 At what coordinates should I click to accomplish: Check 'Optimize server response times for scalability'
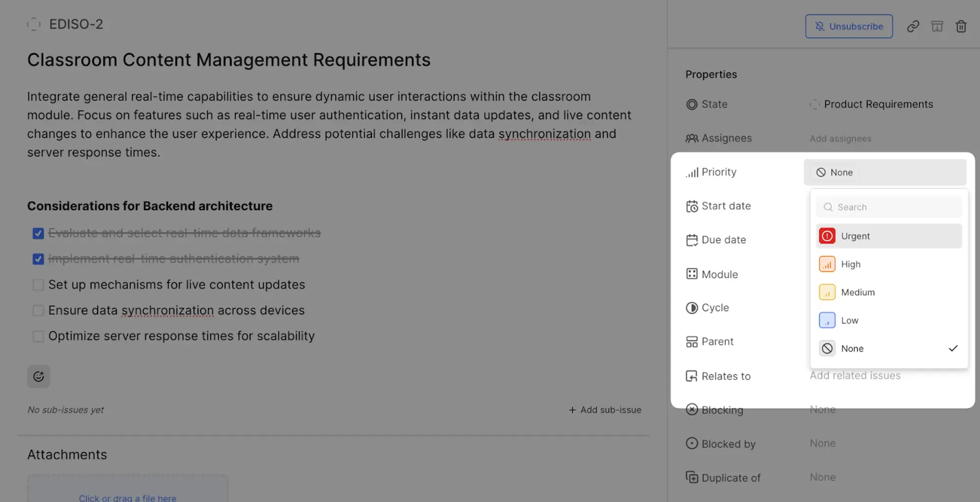(38, 336)
